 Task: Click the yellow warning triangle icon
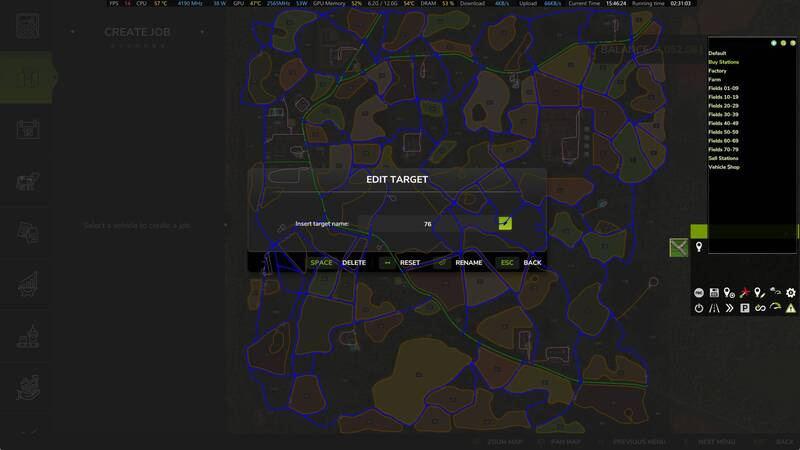[x=791, y=308]
